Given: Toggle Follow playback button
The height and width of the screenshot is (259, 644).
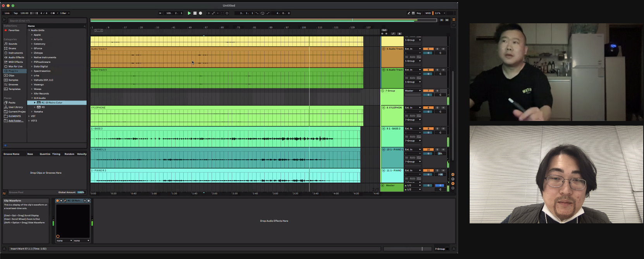Looking at the screenshot, I should (160, 13).
